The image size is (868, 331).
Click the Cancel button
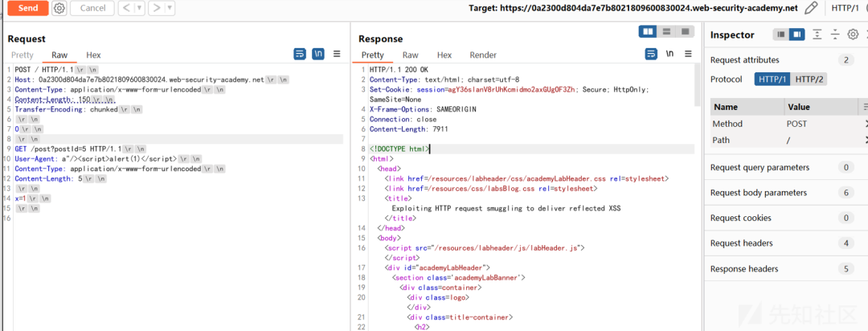(92, 8)
